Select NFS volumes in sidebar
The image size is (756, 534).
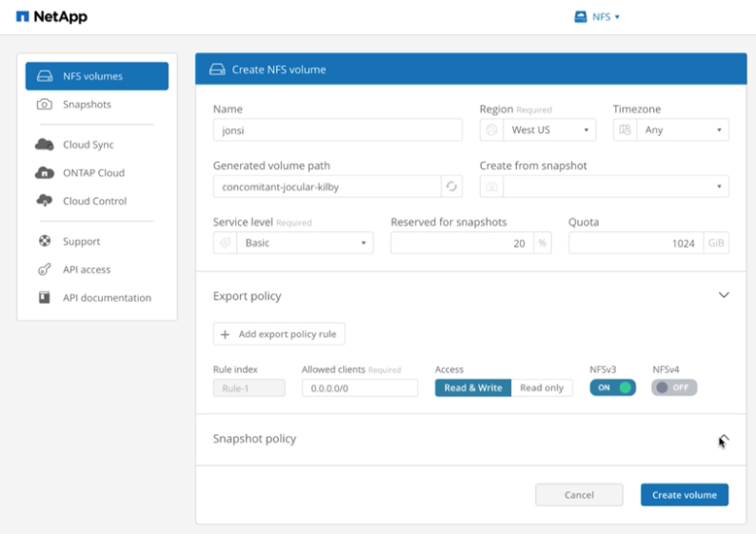tap(97, 76)
